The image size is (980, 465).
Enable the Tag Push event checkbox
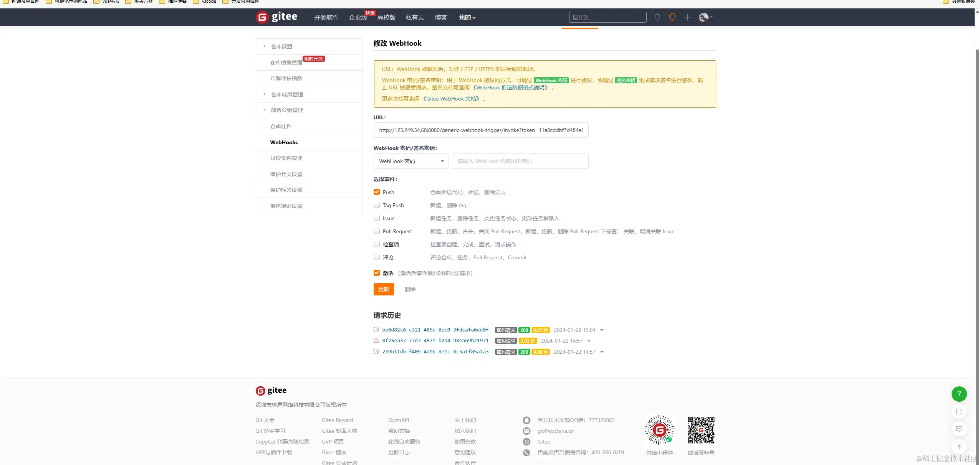tap(377, 205)
